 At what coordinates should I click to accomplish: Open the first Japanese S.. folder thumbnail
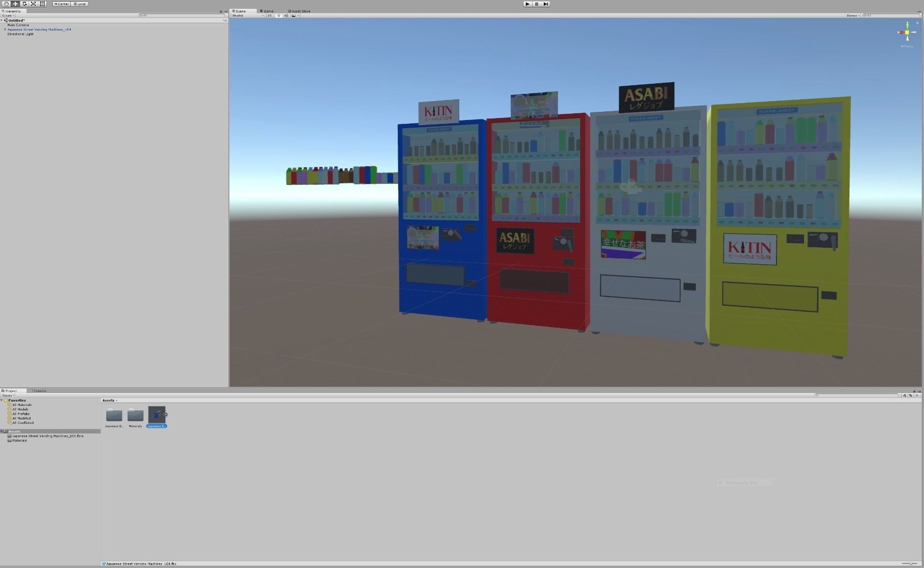114,415
